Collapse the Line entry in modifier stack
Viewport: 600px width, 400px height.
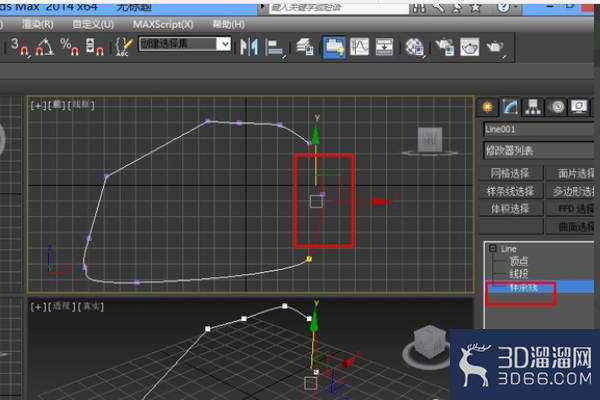tap(493, 248)
